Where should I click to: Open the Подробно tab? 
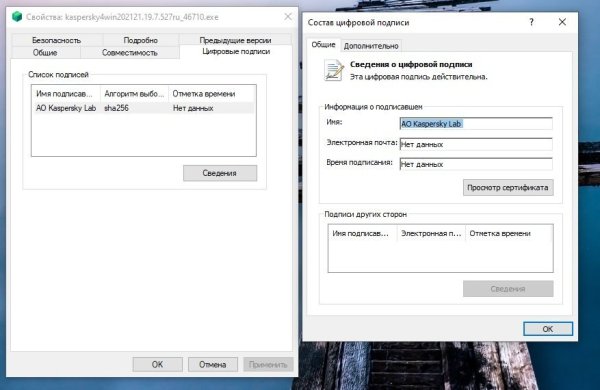pos(140,40)
